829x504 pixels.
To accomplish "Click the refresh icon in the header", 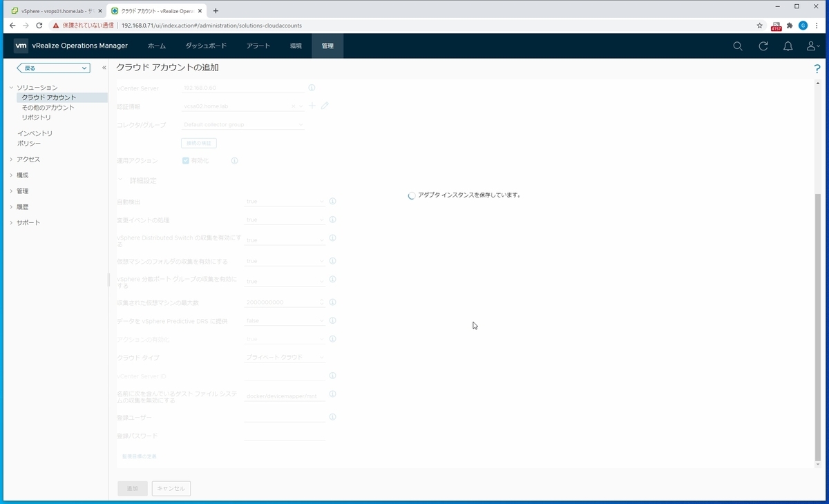I will tap(763, 46).
